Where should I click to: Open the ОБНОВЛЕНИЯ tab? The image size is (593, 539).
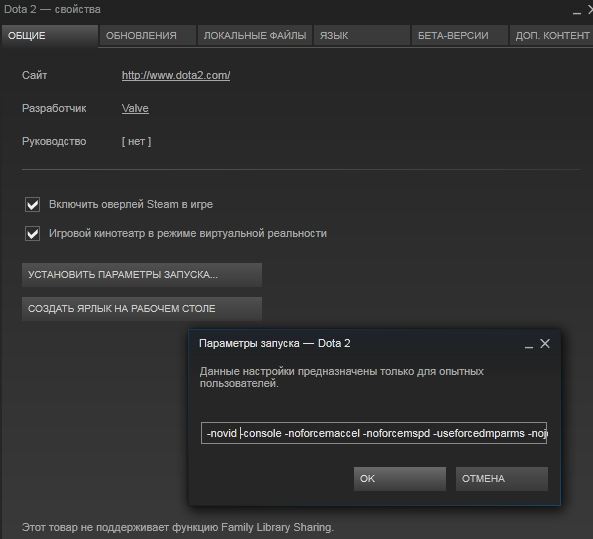coord(147,36)
